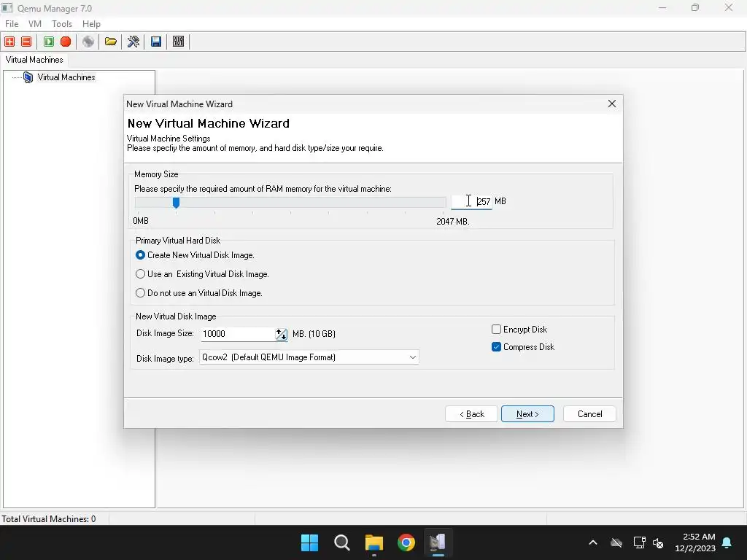Click the open folder toolbar icon
The image size is (747, 560).
point(111,42)
